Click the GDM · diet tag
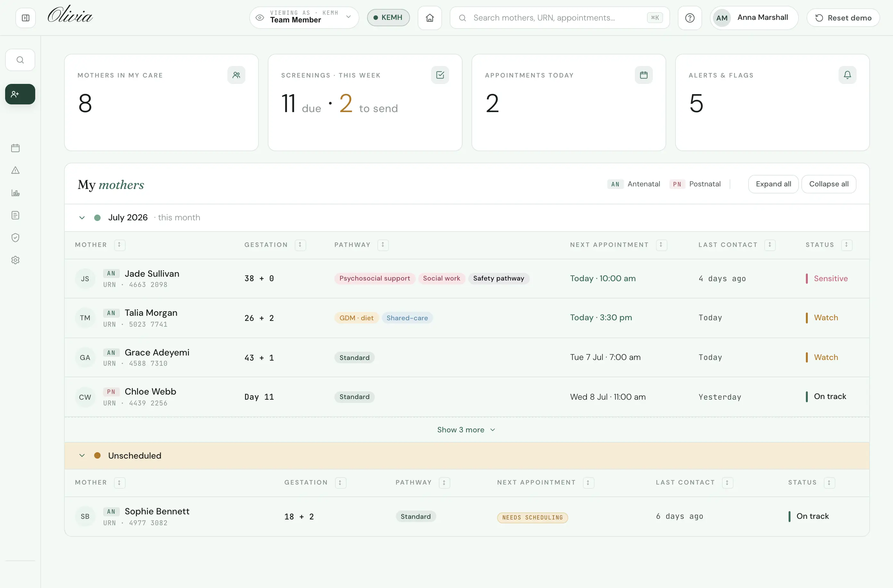The image size is (893, 588). [356, 318]
